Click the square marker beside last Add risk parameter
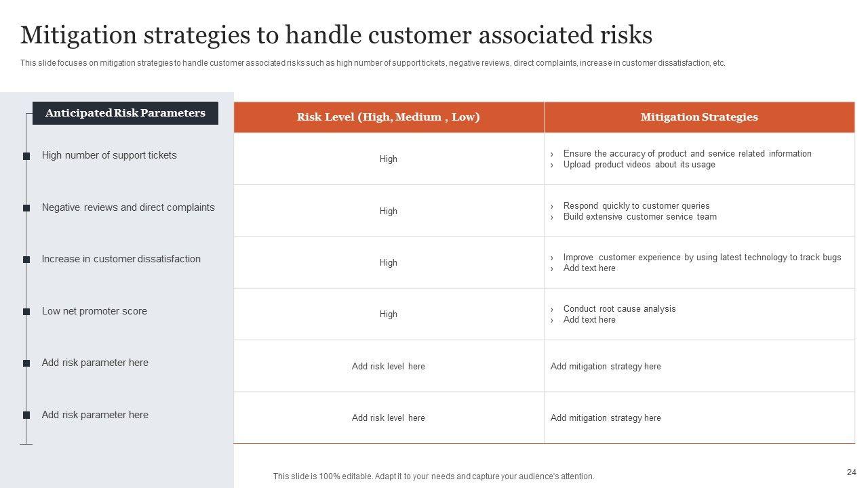Screen dimensions: 868x488 pos(26,415)
